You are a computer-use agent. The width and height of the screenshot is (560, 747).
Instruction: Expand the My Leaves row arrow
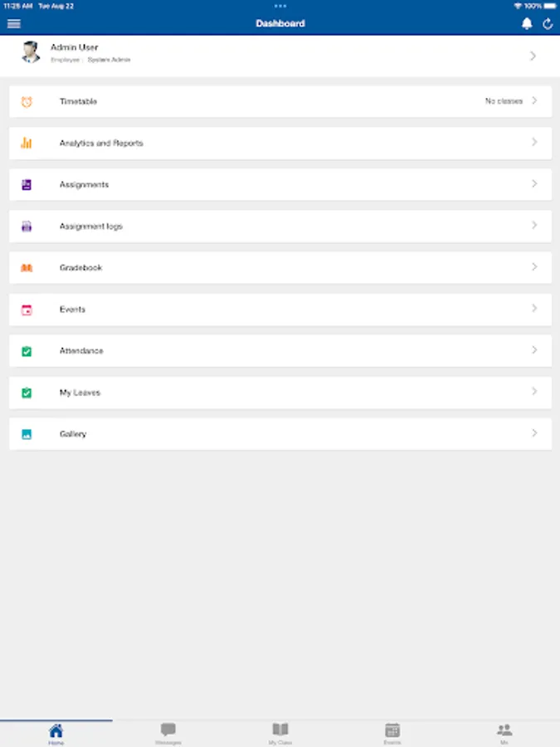[x=534, y=392]
